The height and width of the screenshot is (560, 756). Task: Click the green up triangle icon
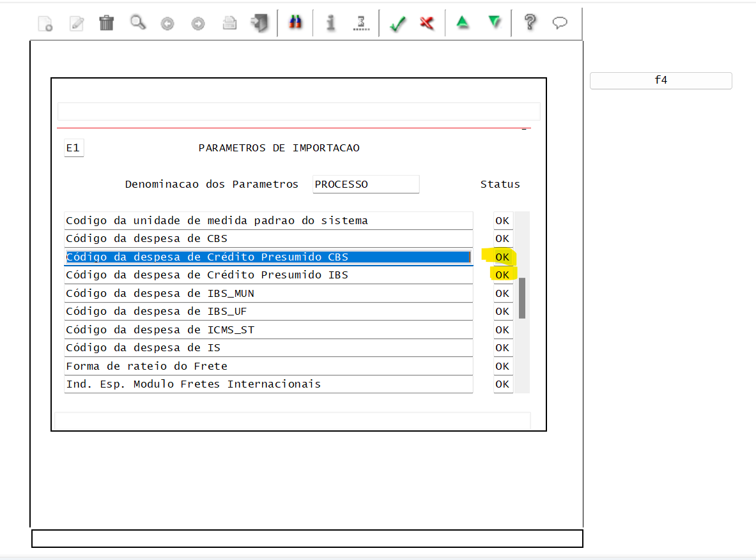coord(461,22)
